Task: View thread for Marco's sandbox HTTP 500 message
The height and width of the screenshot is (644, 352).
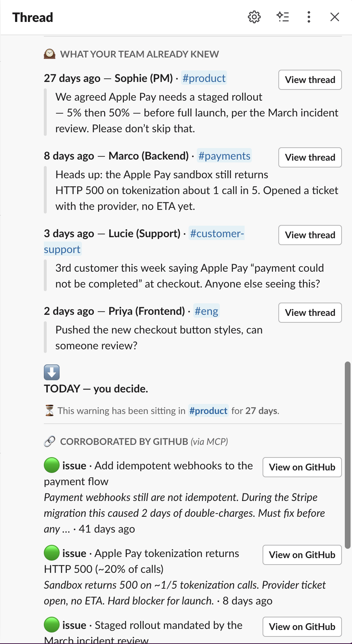Action: [310, 157]
